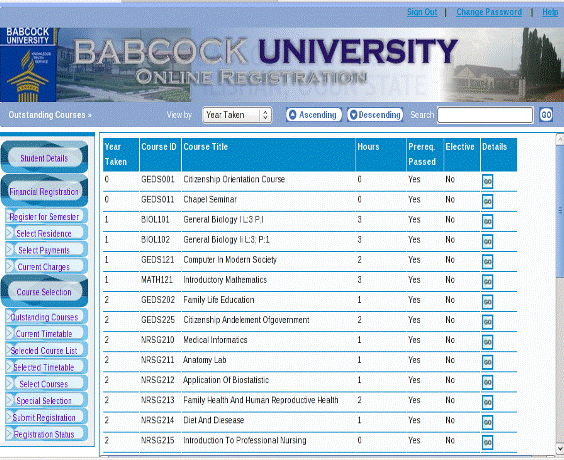Click the Year Taken column header
The width and height of the screenshot is (564, 460).
(121, 154)
